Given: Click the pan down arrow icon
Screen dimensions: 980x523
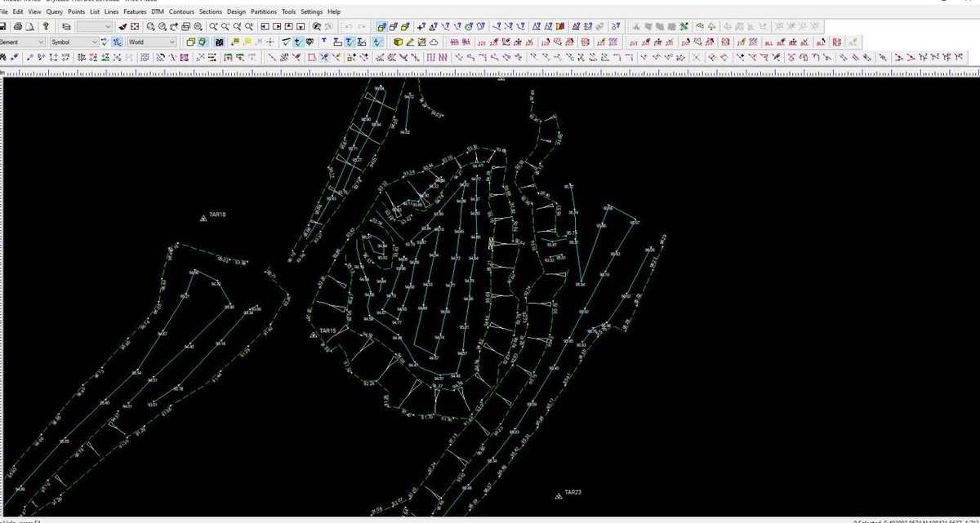Looking at the screenshot, I should pos(301,26).
